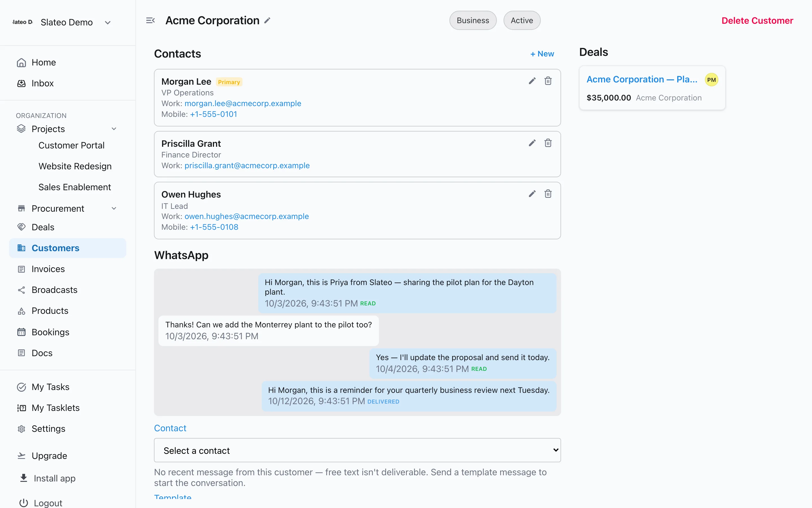
Task: Open the Docs section
Action: (68, 353)
